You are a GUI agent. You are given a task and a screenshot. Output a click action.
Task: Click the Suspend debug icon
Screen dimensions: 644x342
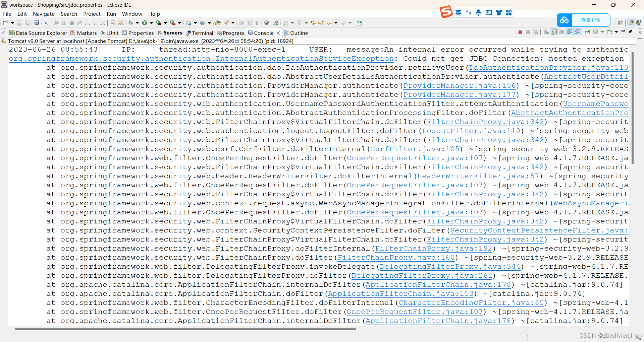click(x=64, y=23)
